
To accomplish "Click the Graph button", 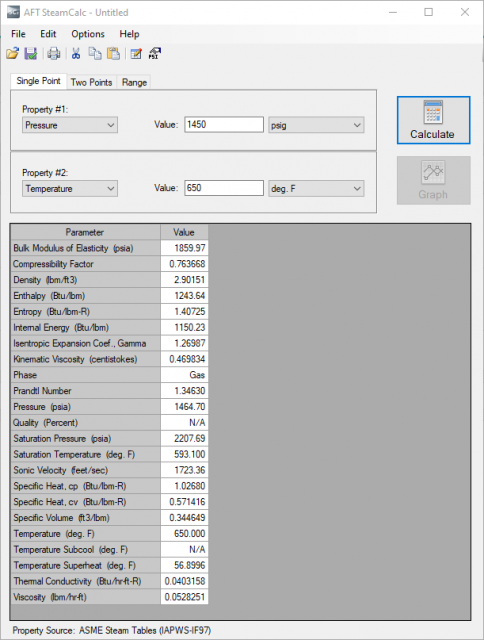I will 433,180.
